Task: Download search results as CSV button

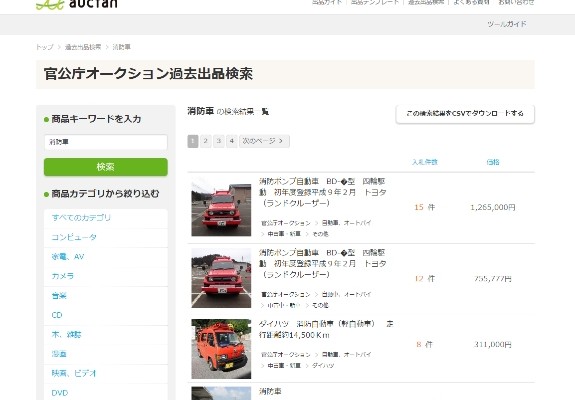Action: coord(465,114)
